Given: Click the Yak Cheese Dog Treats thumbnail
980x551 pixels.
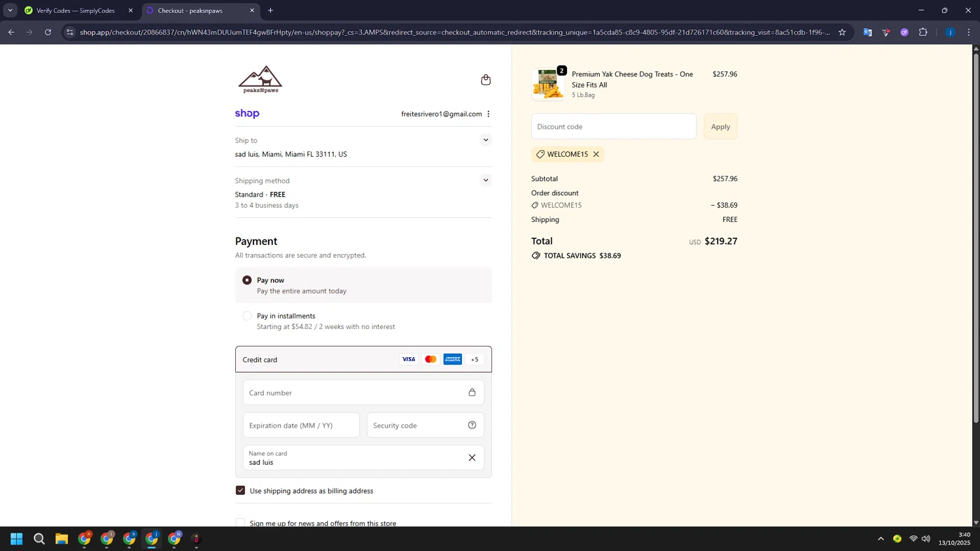Looking at the screenshot, I should [547, 84].
